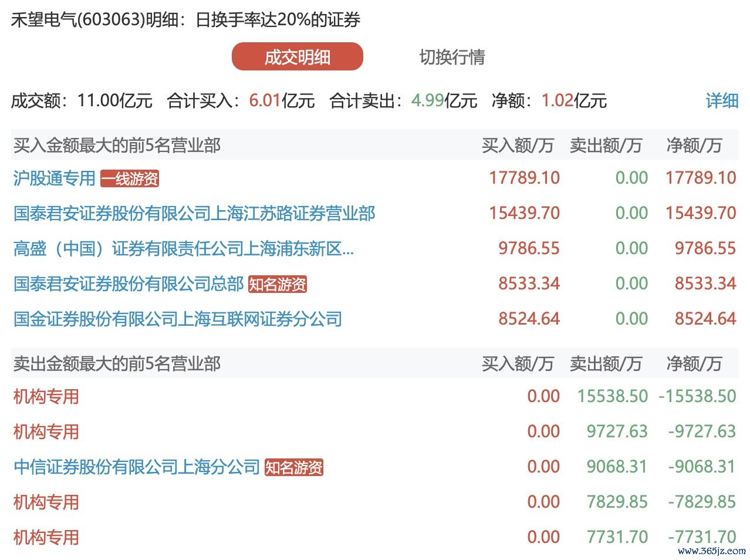This screenshot has width=750, height=560.
Task: Click buy amount 8524.64 cell
Action: point(529,319)
